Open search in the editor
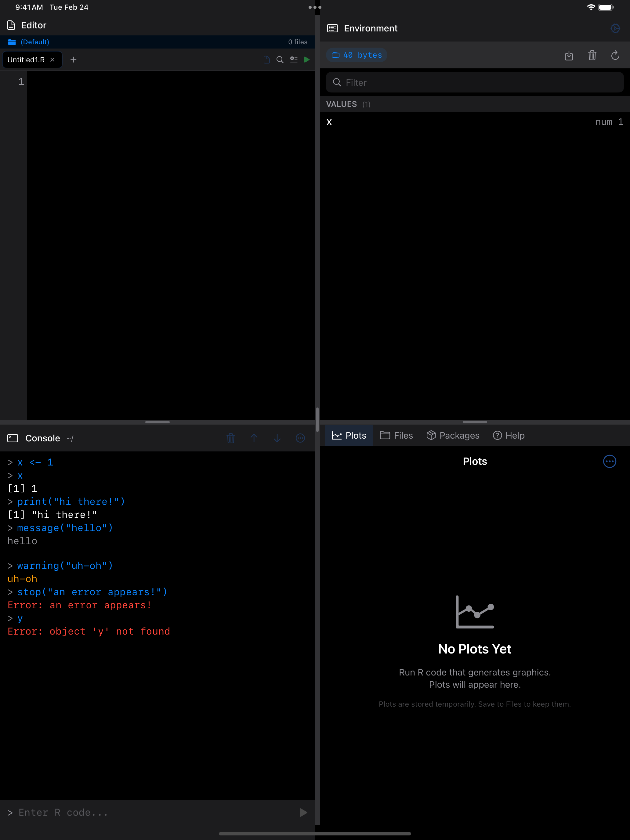Image resolution: width=630 pixels, height=840 pixels. point(280,60)
